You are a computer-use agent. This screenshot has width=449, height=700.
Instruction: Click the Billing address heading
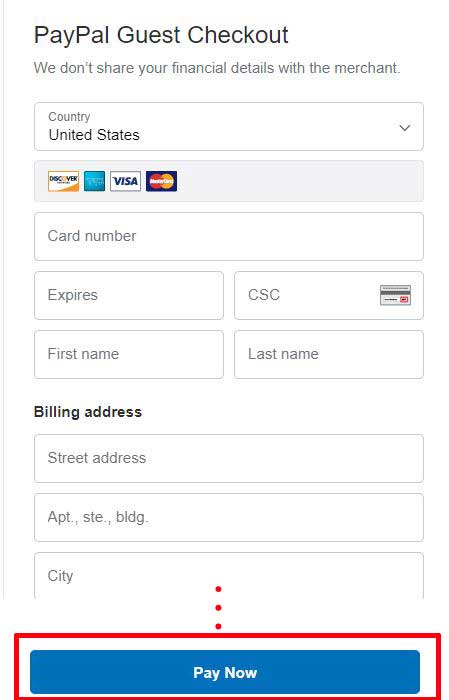coord(88,412)
